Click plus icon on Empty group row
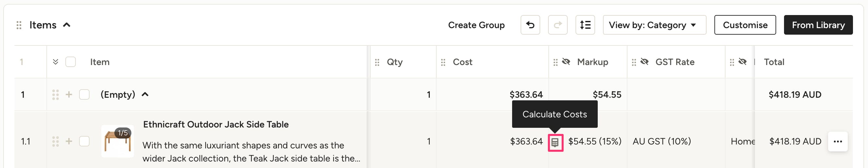Image resolution: width=868 pixels, height=168 pixels. [x=69, y=94]
